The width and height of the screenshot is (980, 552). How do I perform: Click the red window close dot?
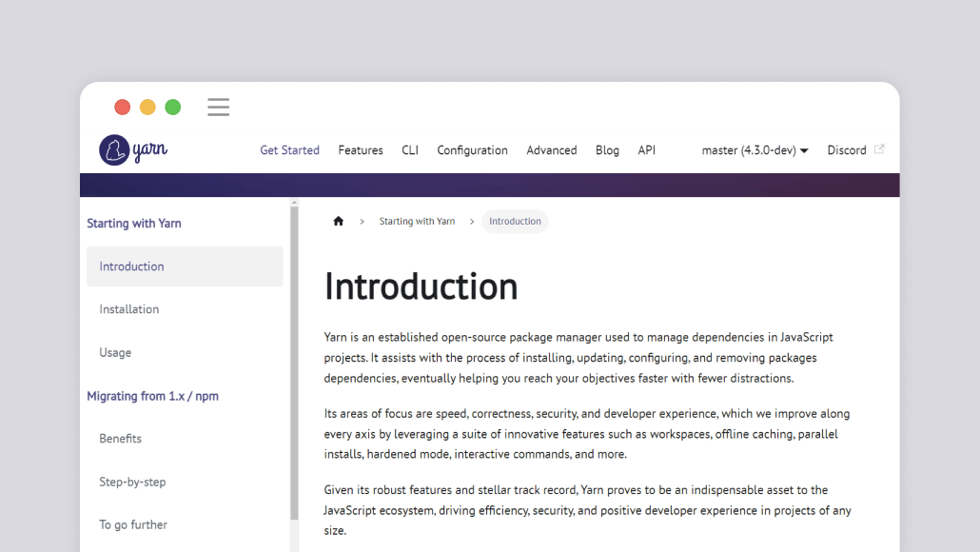click(123, 108)
